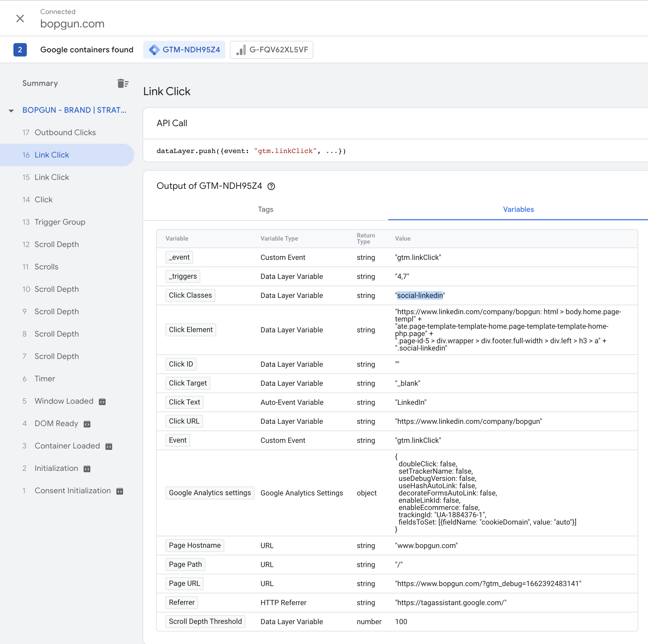The height and width of the screenshot is (644, 648).
Task: Select event 12 Scroll Depth
Action: [x=67, y=244]
